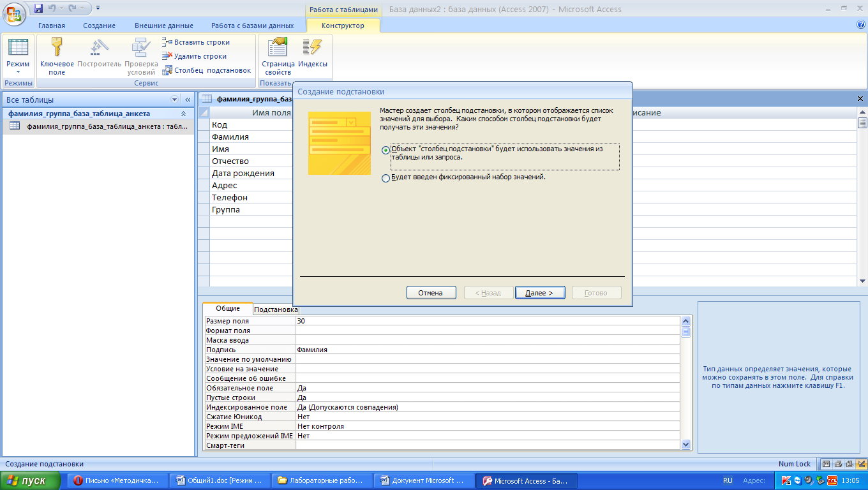Screen dimensions: 868x490
Task: Open the Лабораторные работы folder taskbar item
Action: point(322,480)
